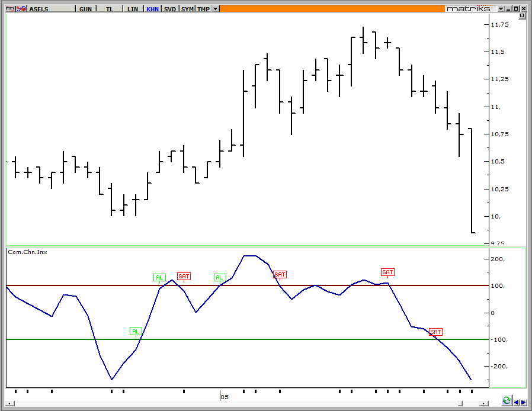532x411 pixels.
Task: Maximize the chart window
Action: pos(516,9)
